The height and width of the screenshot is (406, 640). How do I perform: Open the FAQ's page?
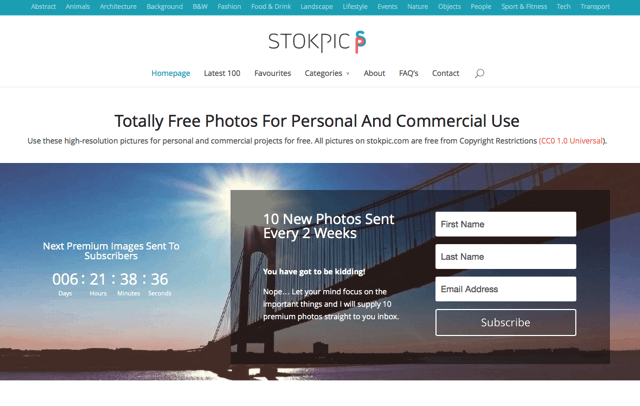[x=409, y=73]
